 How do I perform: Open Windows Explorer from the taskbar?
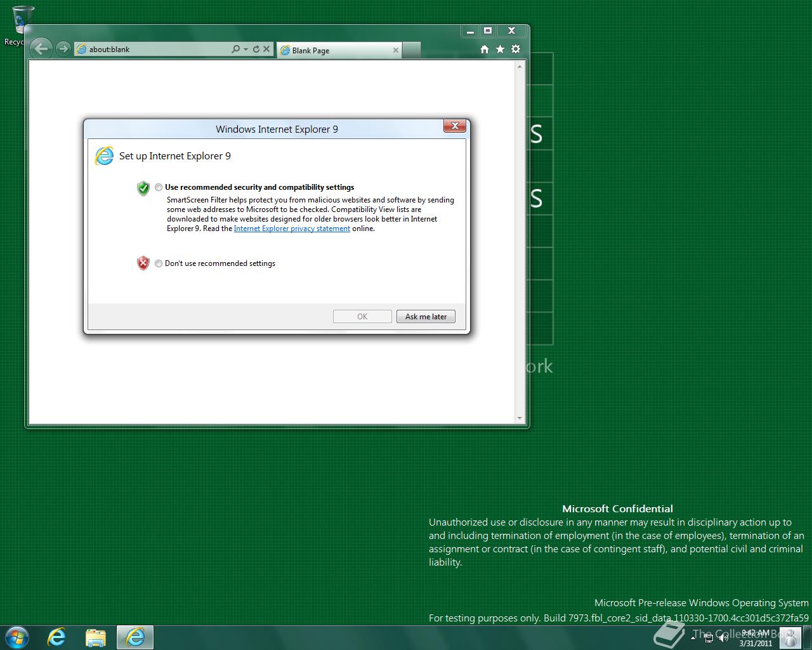96,637
